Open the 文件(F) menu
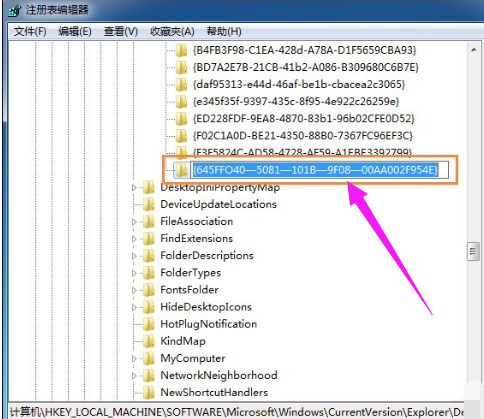Image resolution: width=484 pixels, height=419 pixels. (30, 32)
